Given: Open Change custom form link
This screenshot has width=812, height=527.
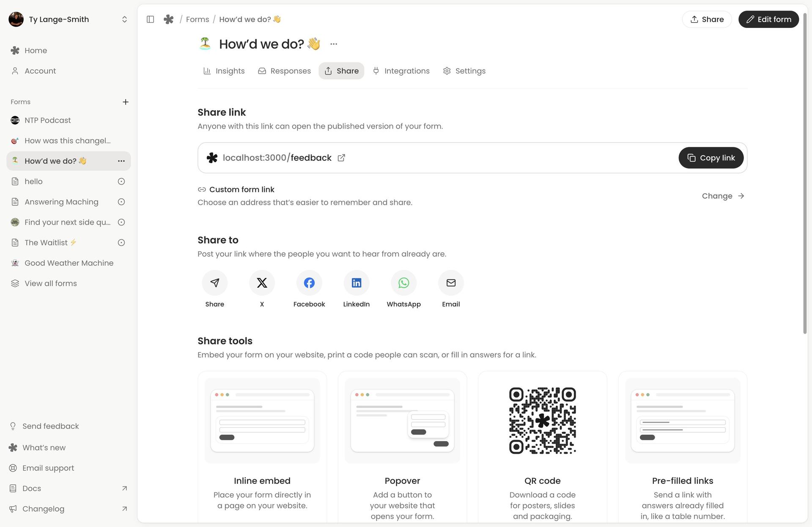Looking at the screenshot, I should click(723, 196).
